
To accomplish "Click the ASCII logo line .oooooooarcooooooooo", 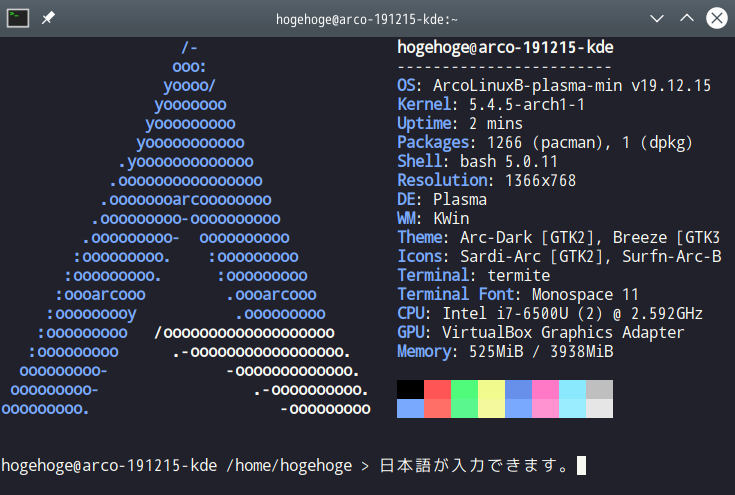I will click(x=186, y=200).
